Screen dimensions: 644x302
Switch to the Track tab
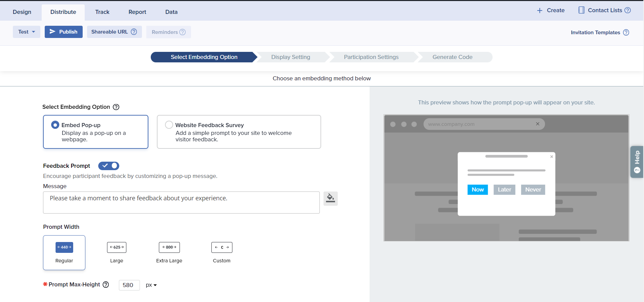click(102, 12)
